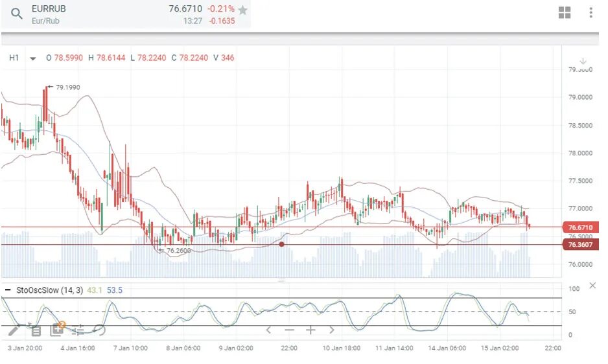The image size is (608, 364).
Task: Click the High value 78.6144
Action: [111, 58]
